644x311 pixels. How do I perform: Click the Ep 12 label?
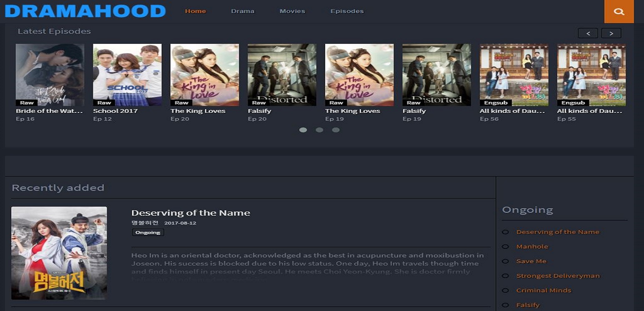103,119
